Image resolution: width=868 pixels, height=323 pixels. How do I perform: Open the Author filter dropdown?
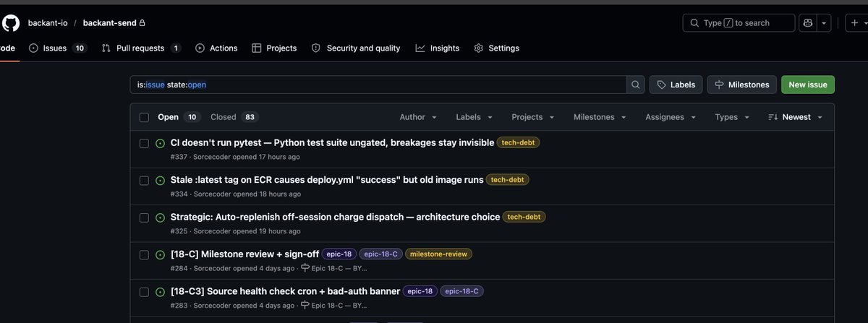(x=418, y=117)
